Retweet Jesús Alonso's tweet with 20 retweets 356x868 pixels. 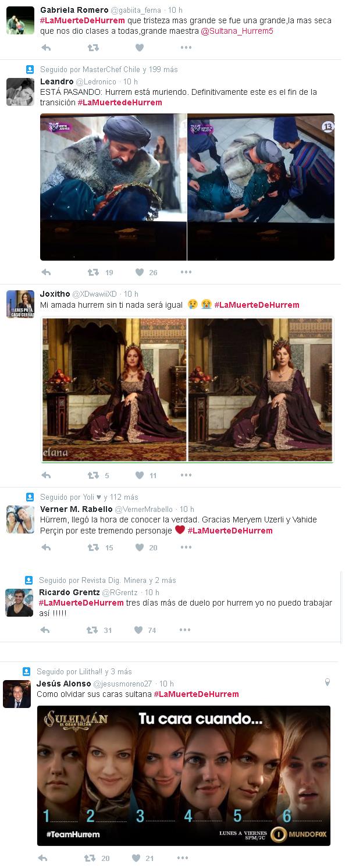pyautogui.click(x=90, y=858)
